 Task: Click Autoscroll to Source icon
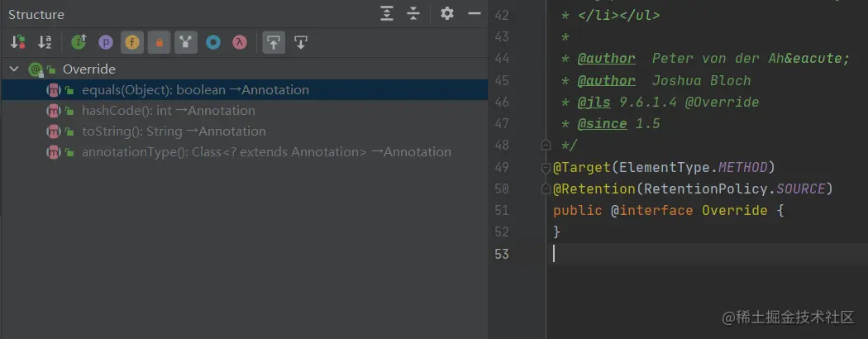coord(274,42)
